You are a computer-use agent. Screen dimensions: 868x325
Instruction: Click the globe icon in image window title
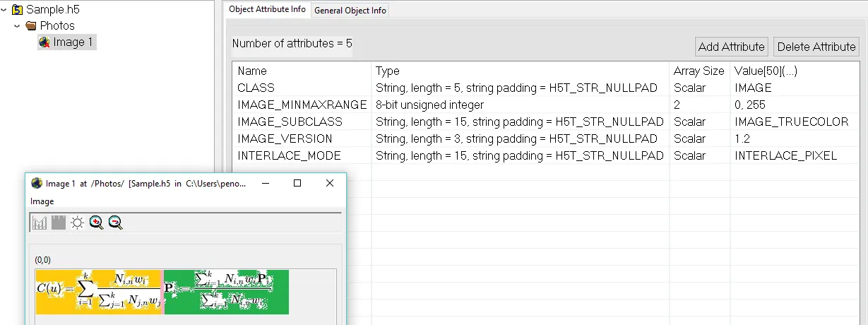(x=37, y=183)
